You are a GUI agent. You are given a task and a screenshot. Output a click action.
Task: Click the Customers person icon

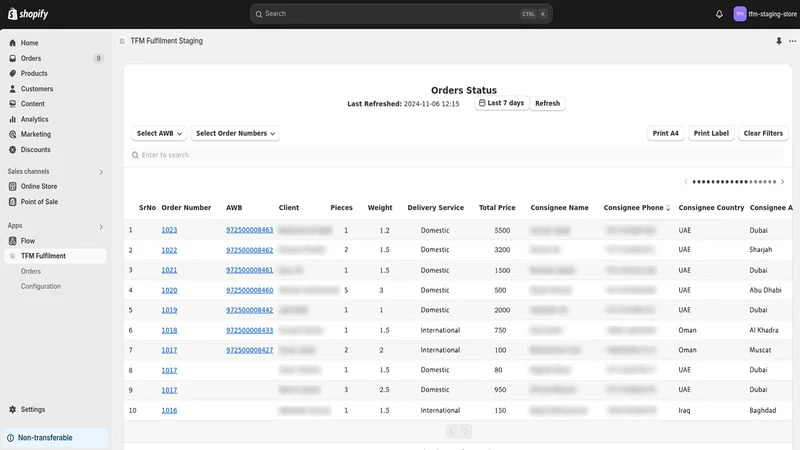(x=13, y=89)
